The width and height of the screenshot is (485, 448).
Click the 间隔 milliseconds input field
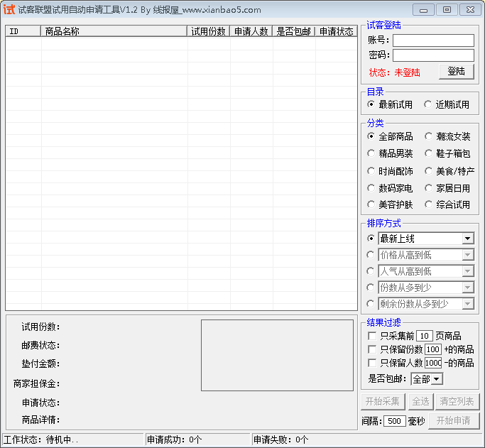click(395, 421)
